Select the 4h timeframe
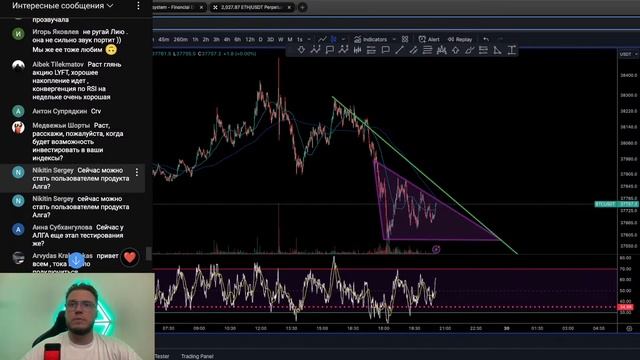Viewport: 640px width, 360px height. tap(227, 40)
